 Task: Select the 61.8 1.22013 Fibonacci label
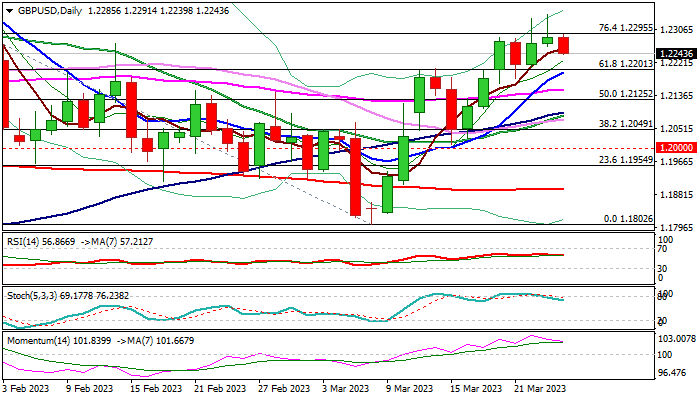[x=626, y=64]
